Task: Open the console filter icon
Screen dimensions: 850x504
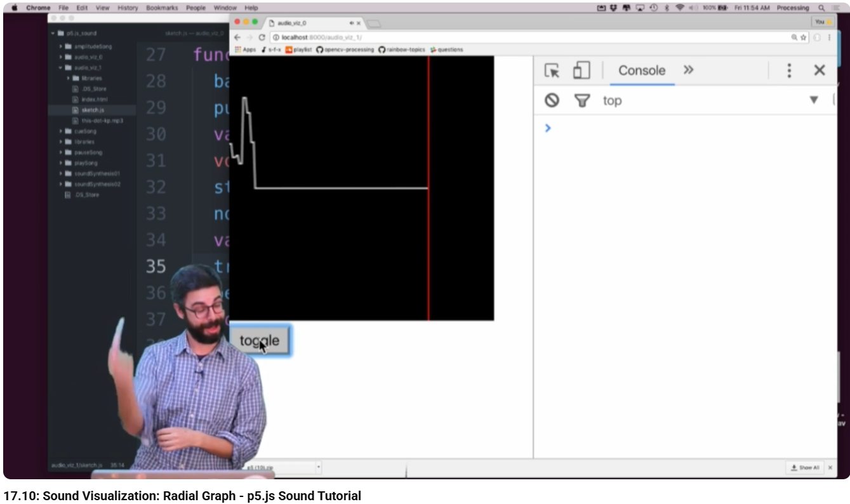Action: (x=581, y=100)
